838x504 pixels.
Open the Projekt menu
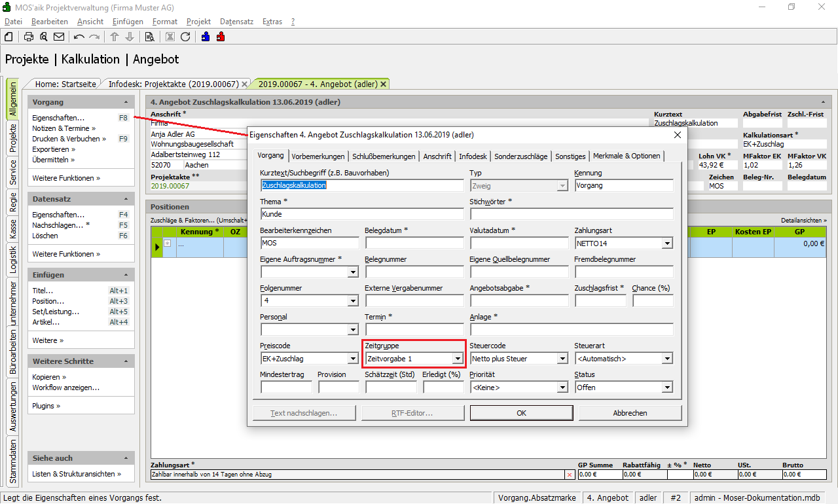198,22
